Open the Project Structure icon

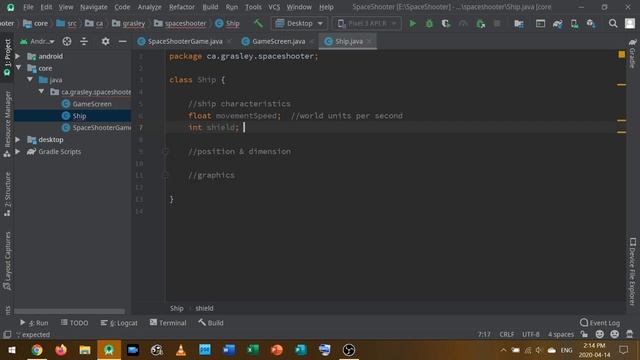click(519, 24)
